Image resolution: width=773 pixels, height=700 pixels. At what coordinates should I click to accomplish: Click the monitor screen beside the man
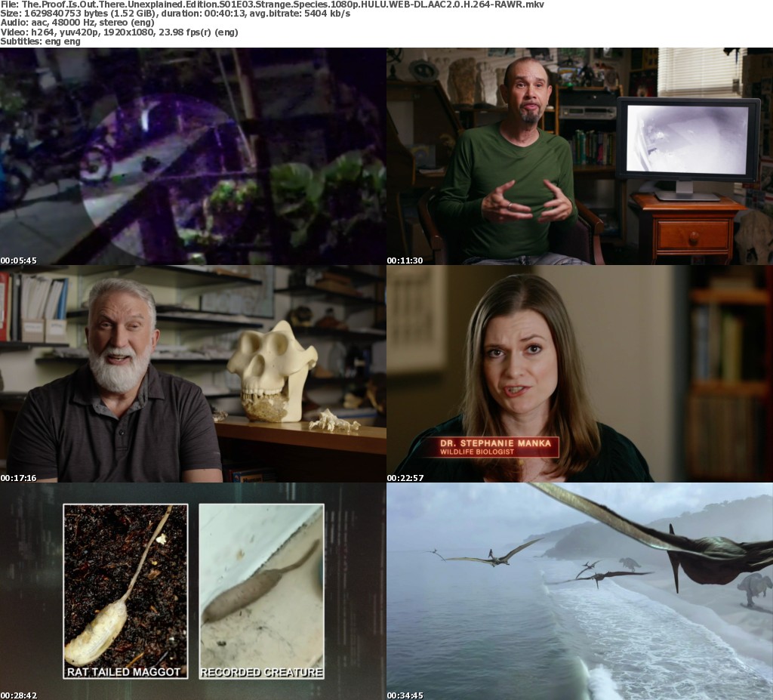click(x=687, y=139)
